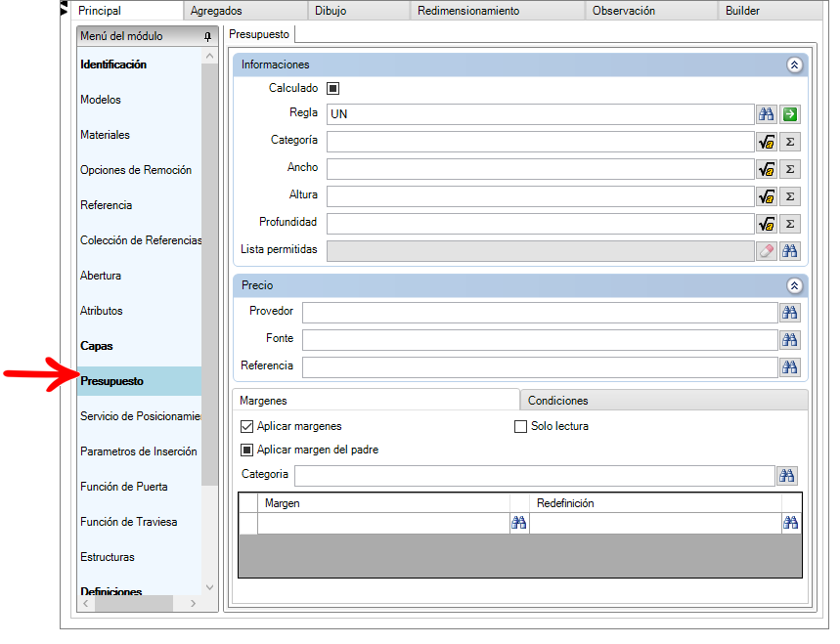This screenshot has width=840, height=644.
Task: Open Margen cell lookup binoculars
Action: coord(518,523)
